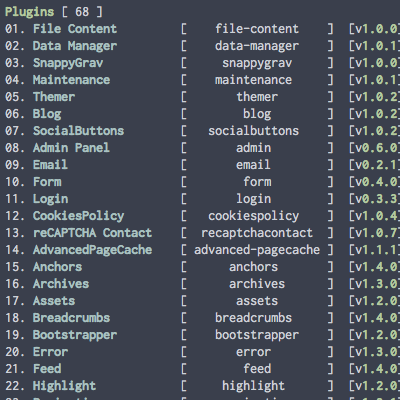Click the Plugins heading text
The width and height of the screenshot is (400, 400).
[x=29, y=12]
